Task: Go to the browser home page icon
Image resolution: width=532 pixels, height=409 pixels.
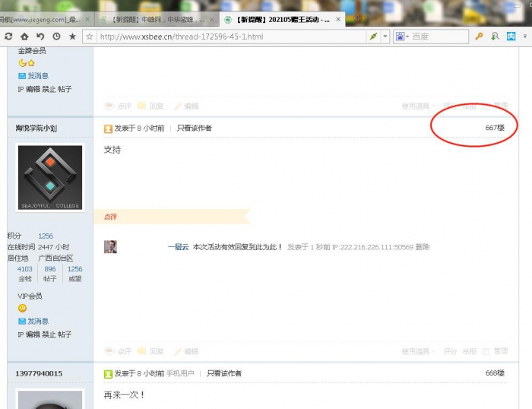Action: pos(24,36)
